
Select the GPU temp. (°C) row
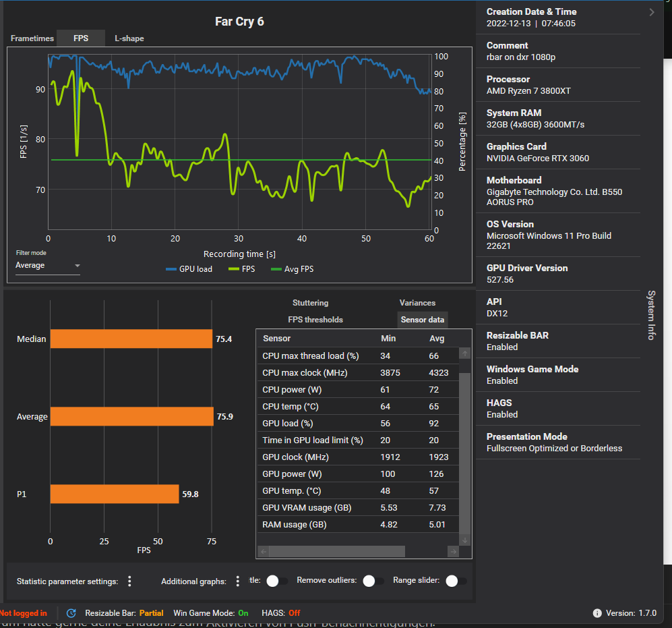(x=358, y=491)
